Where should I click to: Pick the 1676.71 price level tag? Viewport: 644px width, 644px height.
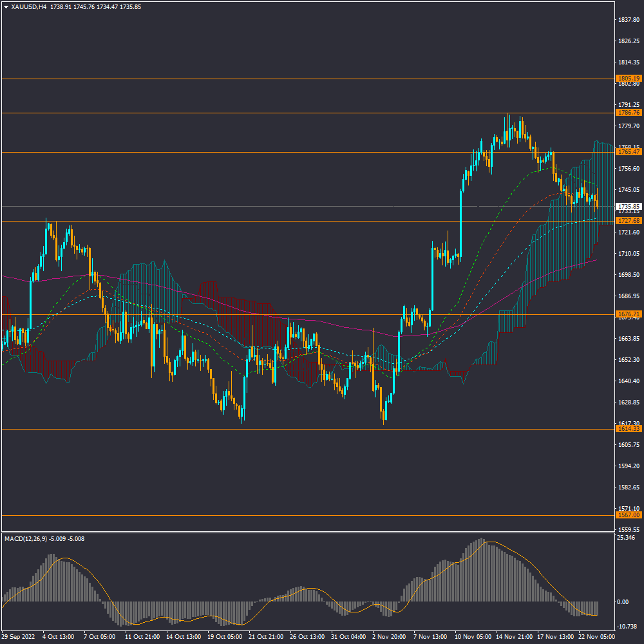tap(629, 314)
